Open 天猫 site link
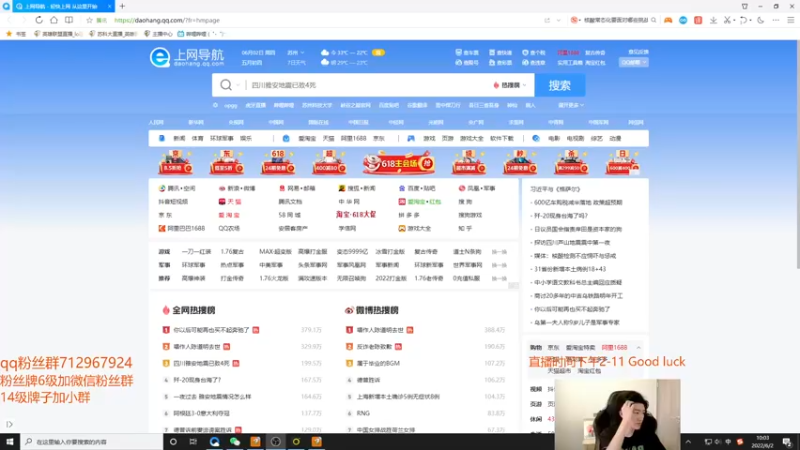800x450 pixels. click(230, 202)
